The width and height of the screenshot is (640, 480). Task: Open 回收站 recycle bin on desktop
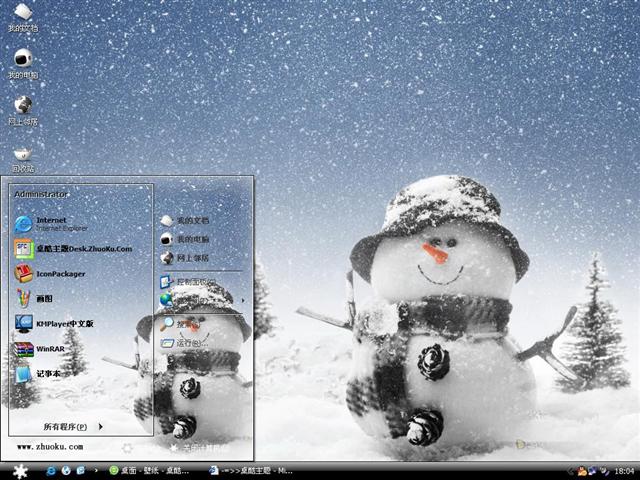[x=23, y=159]
